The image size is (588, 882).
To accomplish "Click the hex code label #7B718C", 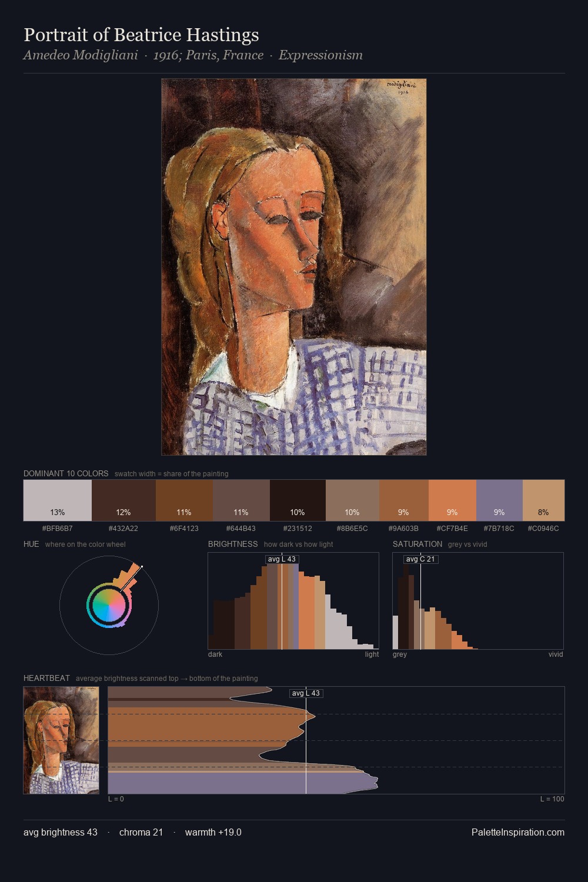I will [499, 528].
